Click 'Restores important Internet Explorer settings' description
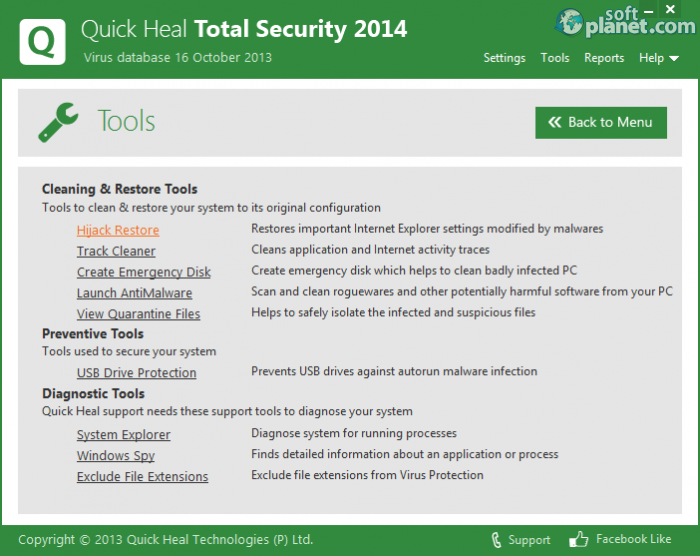The image size is (700, 556). tap(427, 229)
